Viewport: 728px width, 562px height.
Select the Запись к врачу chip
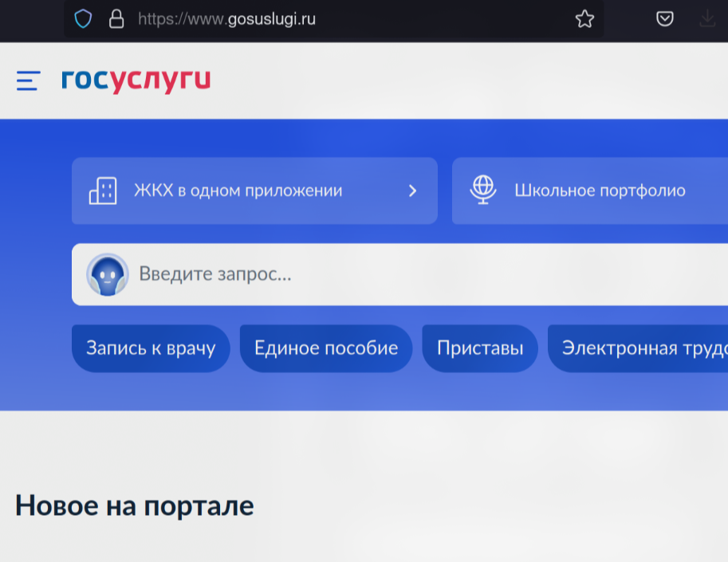(151, 348)
